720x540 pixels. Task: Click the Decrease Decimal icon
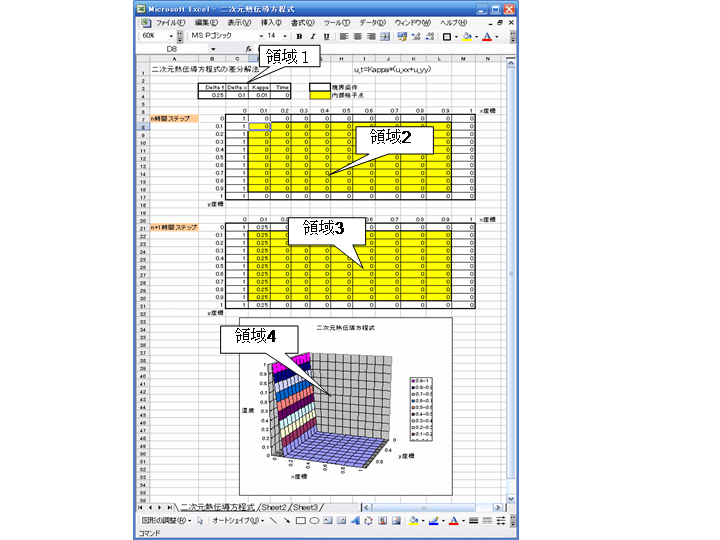pyautogui.click(x=430, y=36)
